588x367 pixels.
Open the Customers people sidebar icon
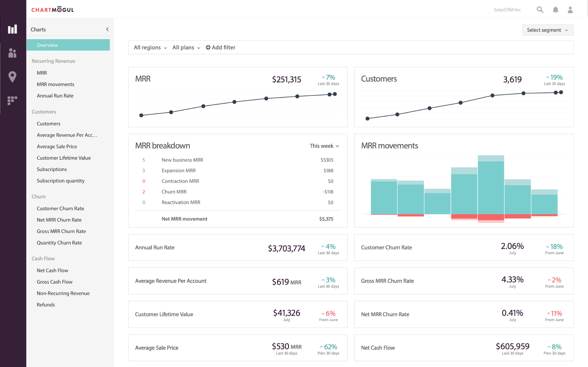tap(12, 53)
